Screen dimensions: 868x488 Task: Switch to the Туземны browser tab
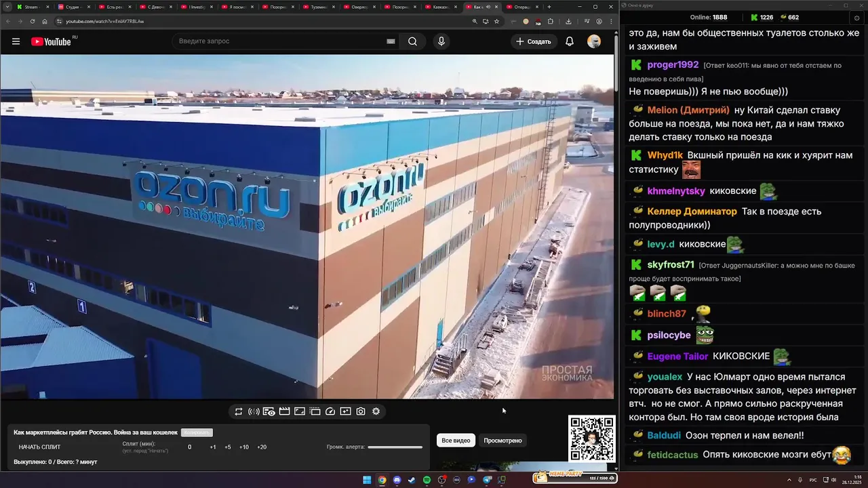[318, 7]
